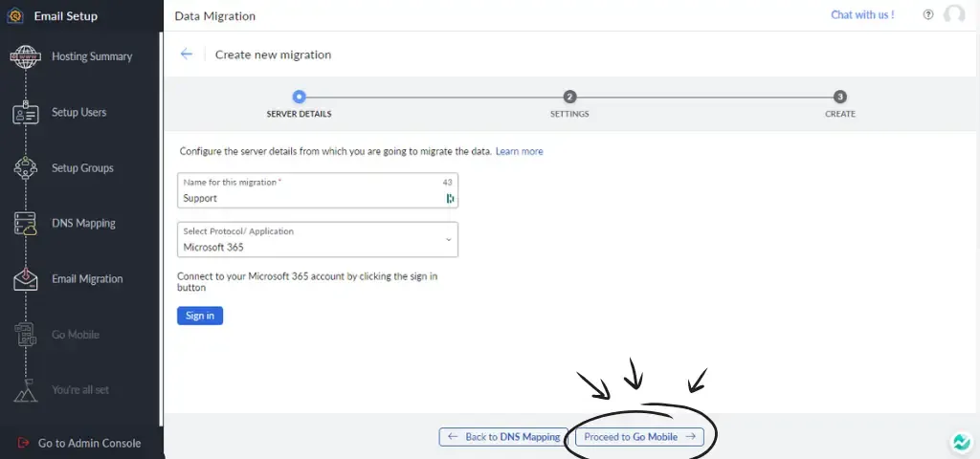
Task: Click the Setup Groups icon
Action: (x=25, y=168)
